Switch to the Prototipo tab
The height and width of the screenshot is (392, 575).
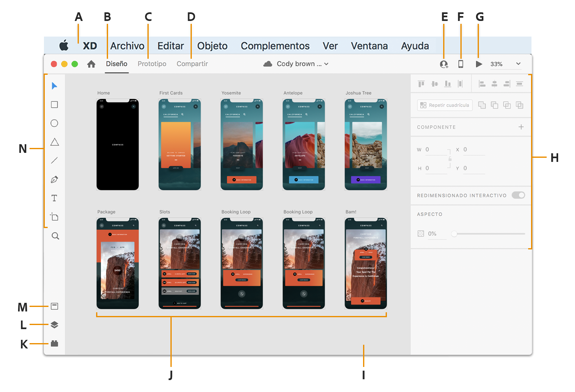[x=152, y=64]
